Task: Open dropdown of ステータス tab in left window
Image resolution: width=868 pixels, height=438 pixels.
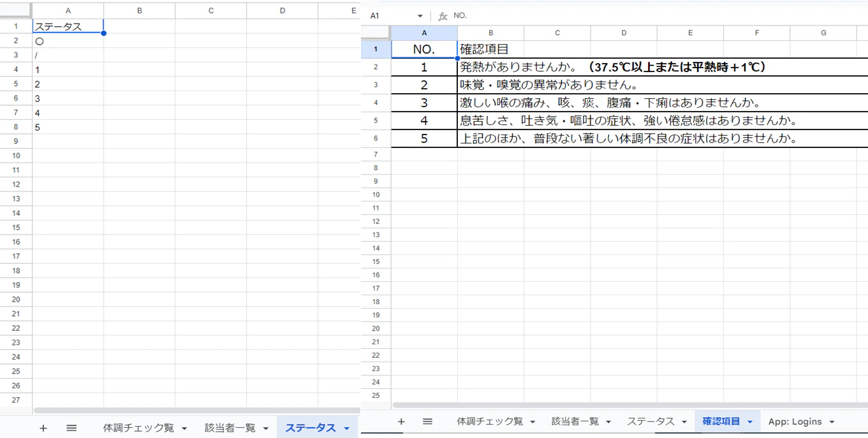Action: click(347, 428)
